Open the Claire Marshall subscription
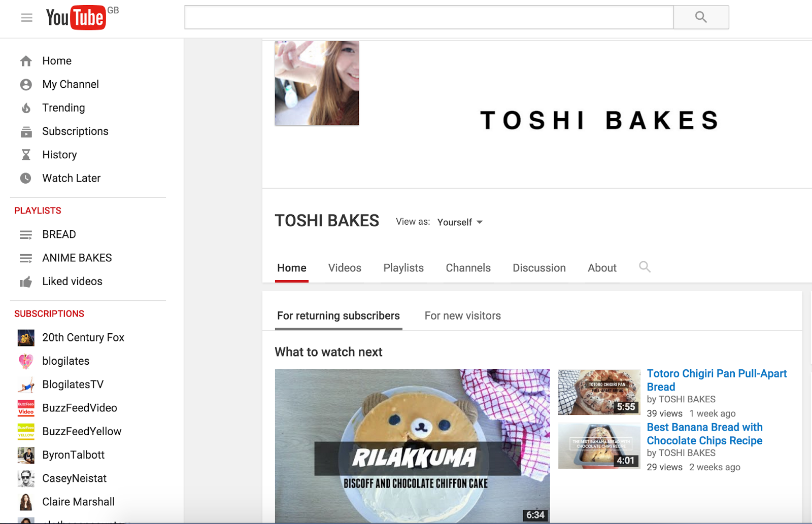Image resolution: width=812 pixels, height=524 pixels. click(x=78, y=502)
